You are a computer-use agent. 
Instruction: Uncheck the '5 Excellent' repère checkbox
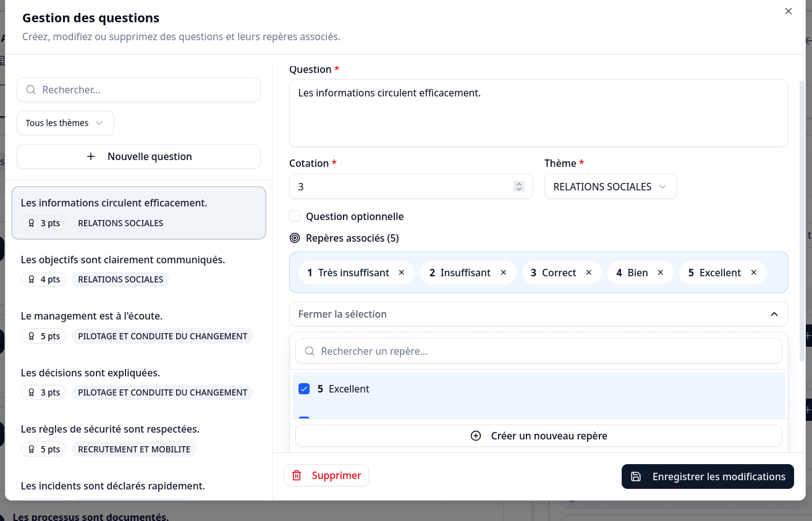coord(304,389)
